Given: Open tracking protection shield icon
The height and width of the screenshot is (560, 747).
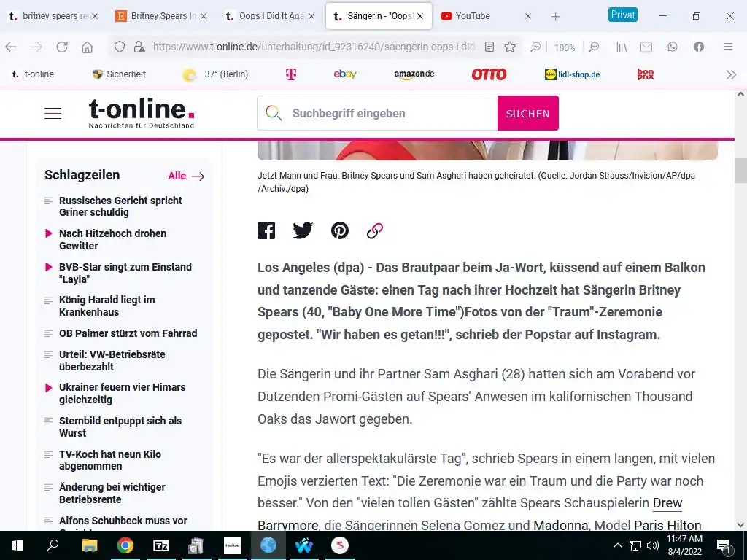Looking at the screenshot, I should 120,47.
